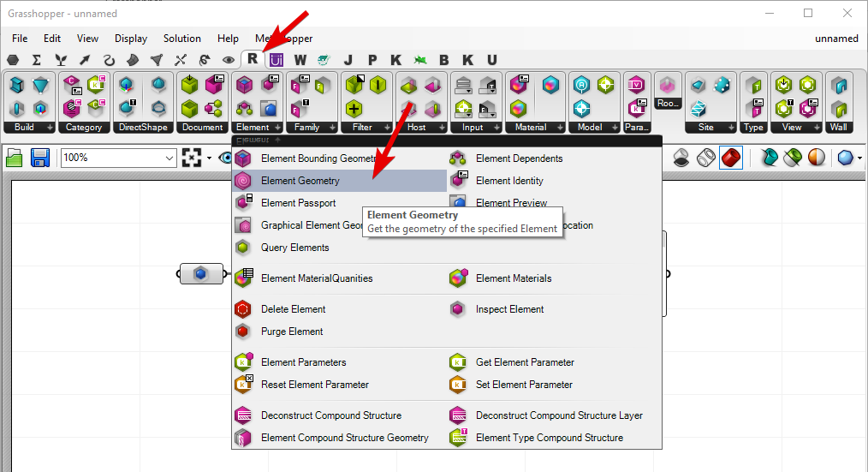The width and height of the screenshot is (868, 472).
Task: Choose Delete Element component
Action: [x=293, y=309]
